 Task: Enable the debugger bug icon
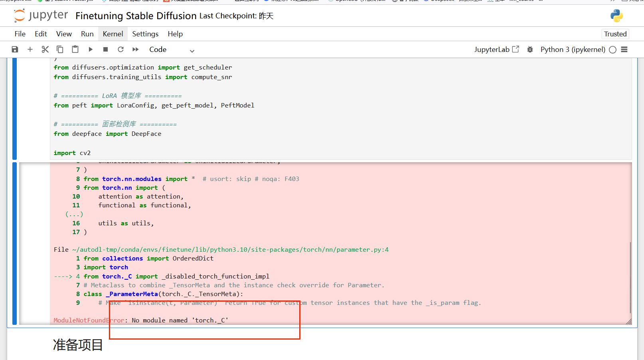tap(530, 50)
